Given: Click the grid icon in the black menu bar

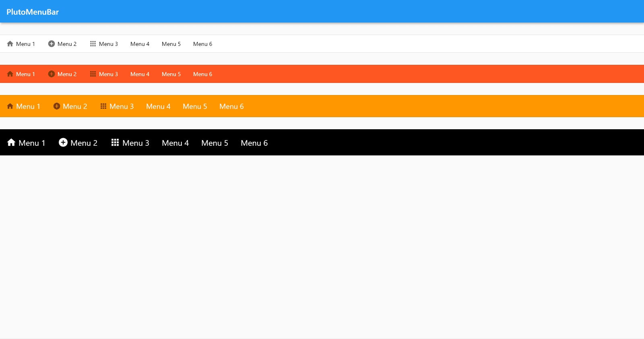Looking at the screenshot, I should (x=115, y=143).
